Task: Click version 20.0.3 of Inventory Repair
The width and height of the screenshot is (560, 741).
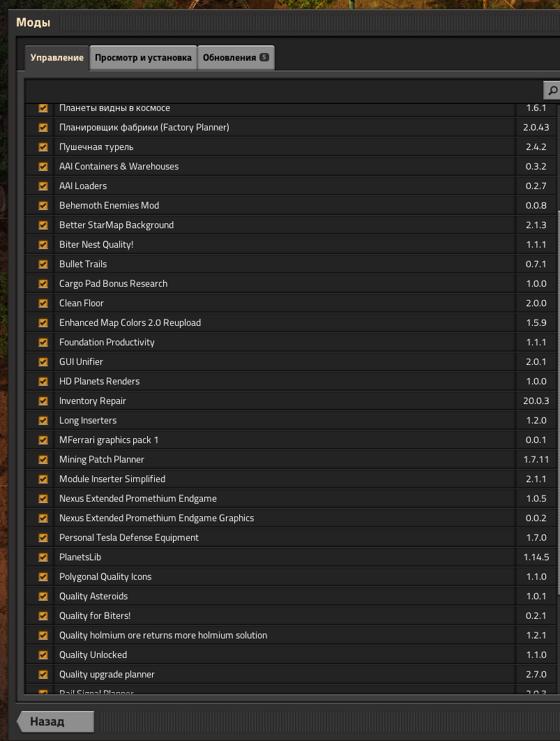Action: pyautogui.click(x=536, y=401)
